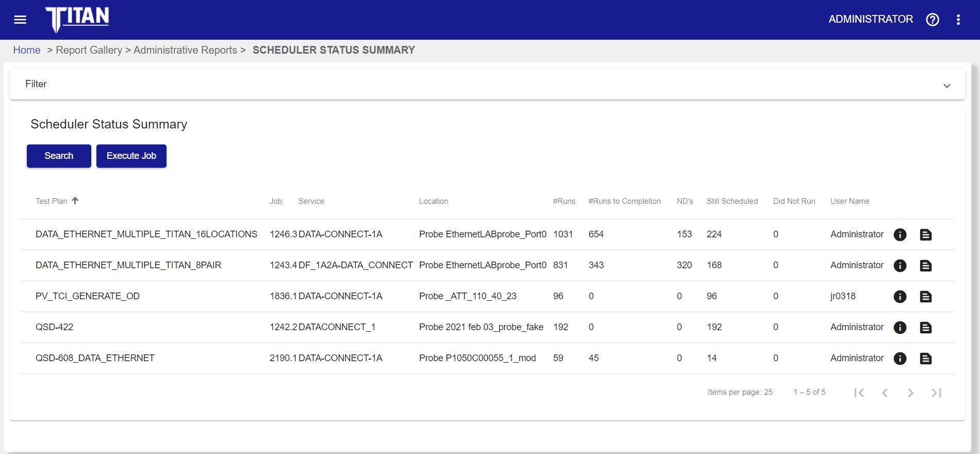The width and height of the screenshot is (980, 454).
Task: Sort by Service column header
Action: click(311, 201)
